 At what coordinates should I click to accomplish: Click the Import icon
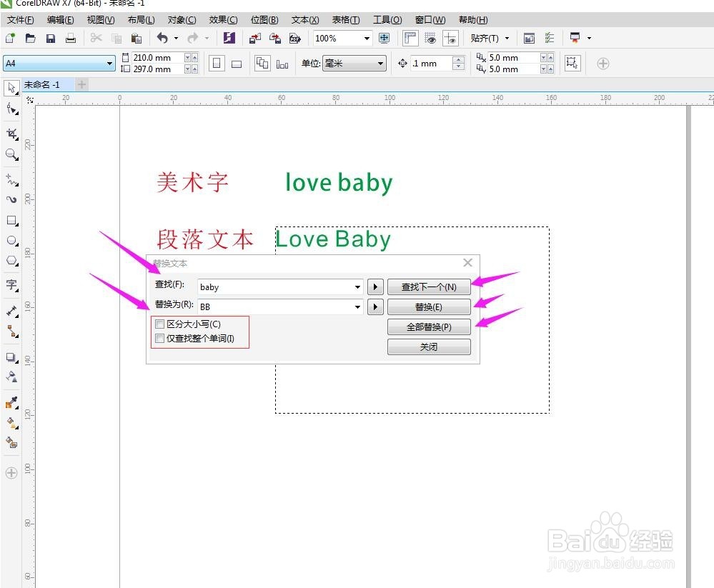tap(255, 39)
